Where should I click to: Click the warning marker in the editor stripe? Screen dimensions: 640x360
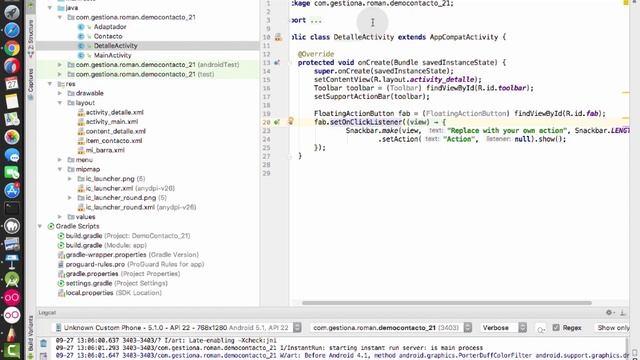(626, 93)
